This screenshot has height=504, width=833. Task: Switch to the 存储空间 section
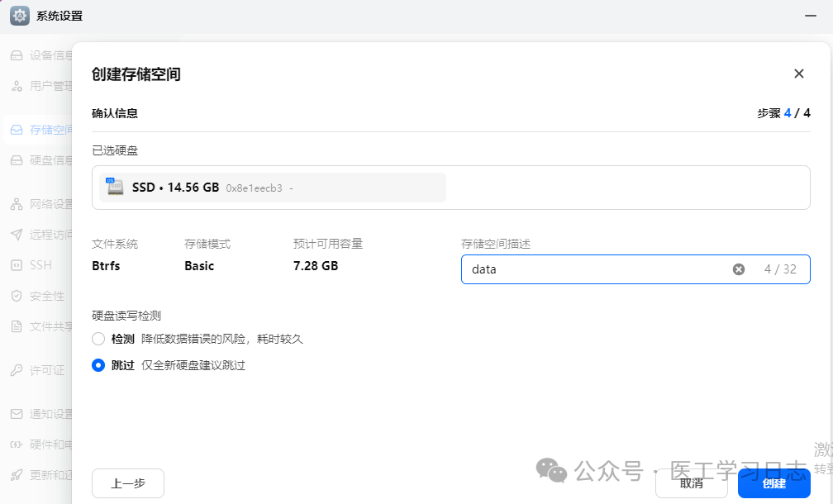[18, 130]
